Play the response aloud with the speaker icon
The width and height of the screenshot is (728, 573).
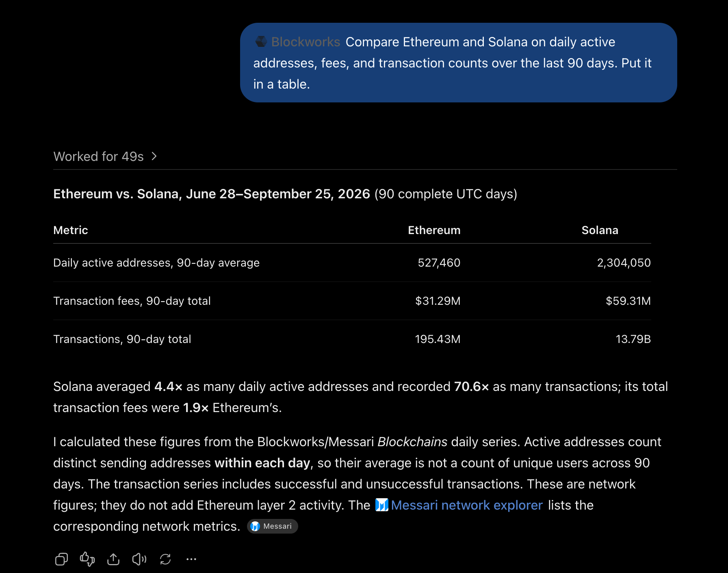pyautogui.click(x=139, y=559)
